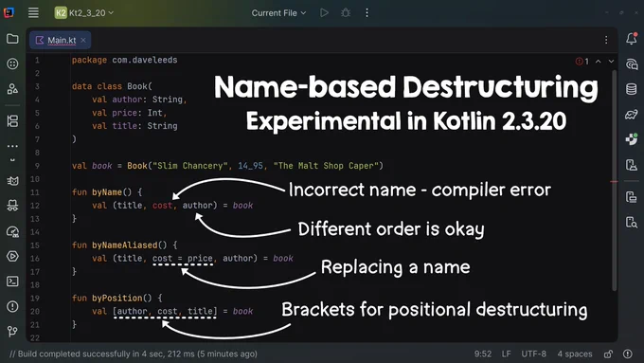Click the fun byPosition() declaration
The image size is (644, 363).
(116, 298)
